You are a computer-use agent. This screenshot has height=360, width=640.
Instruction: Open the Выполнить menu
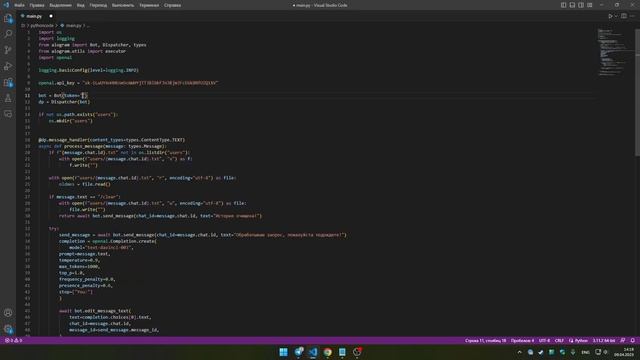(123, 5)
